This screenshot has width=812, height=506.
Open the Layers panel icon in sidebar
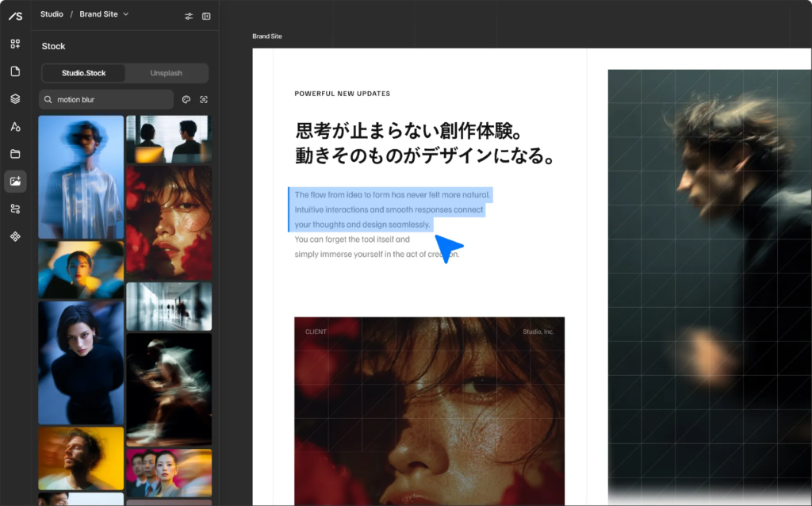point(15,99)
